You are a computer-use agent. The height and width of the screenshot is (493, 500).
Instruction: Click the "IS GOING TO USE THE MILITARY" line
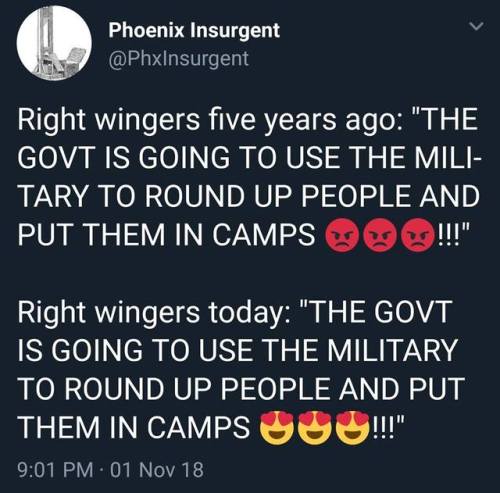(x=238, y=350)
